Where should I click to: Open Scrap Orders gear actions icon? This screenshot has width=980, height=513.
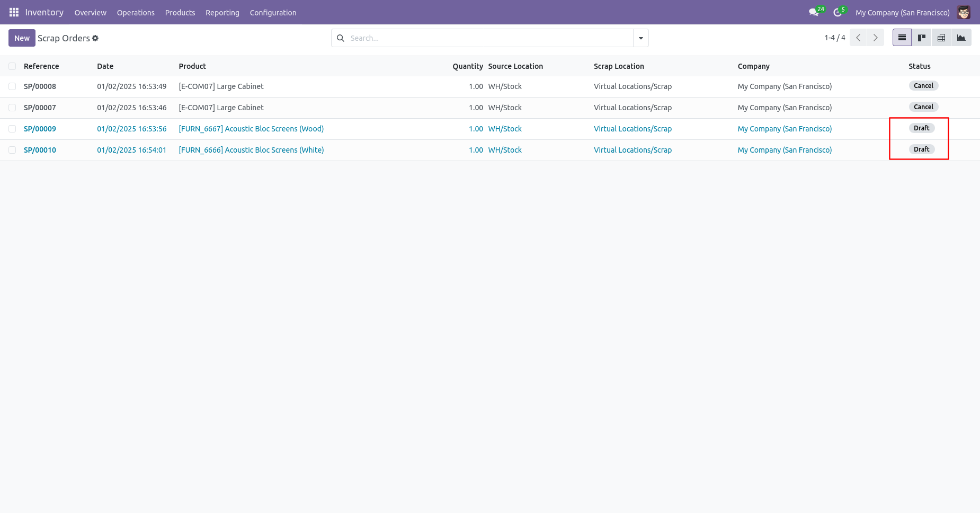pos(95,38)
